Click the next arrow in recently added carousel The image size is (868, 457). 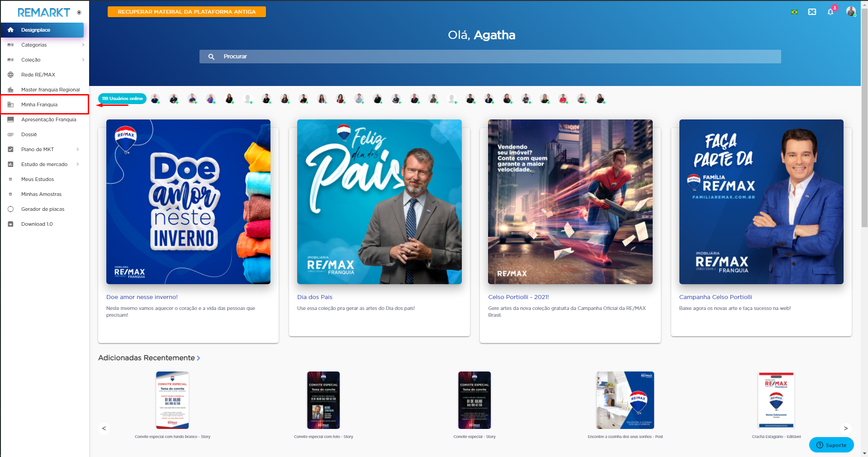(x=845, y=428)
